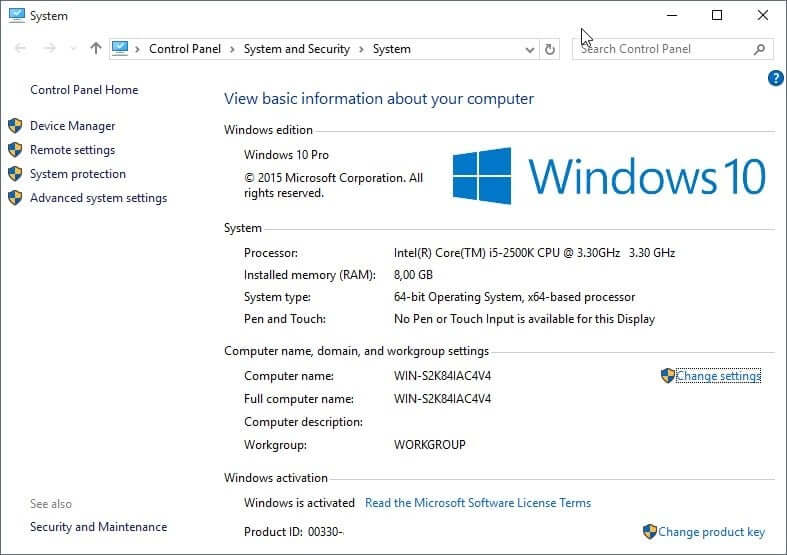Viewport: 787px width, 555px height.
Task: Click shield icon next to Change product key
Action: 649,531
